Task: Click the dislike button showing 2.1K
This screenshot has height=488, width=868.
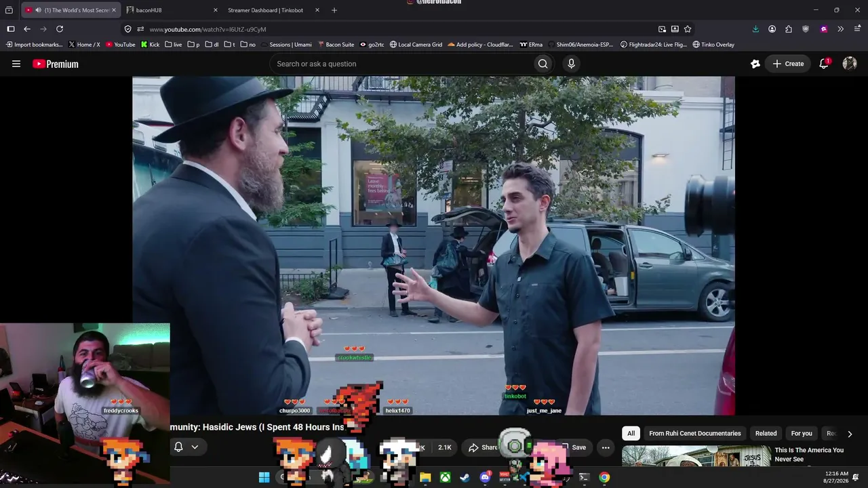Action: [x=443, y=447]
